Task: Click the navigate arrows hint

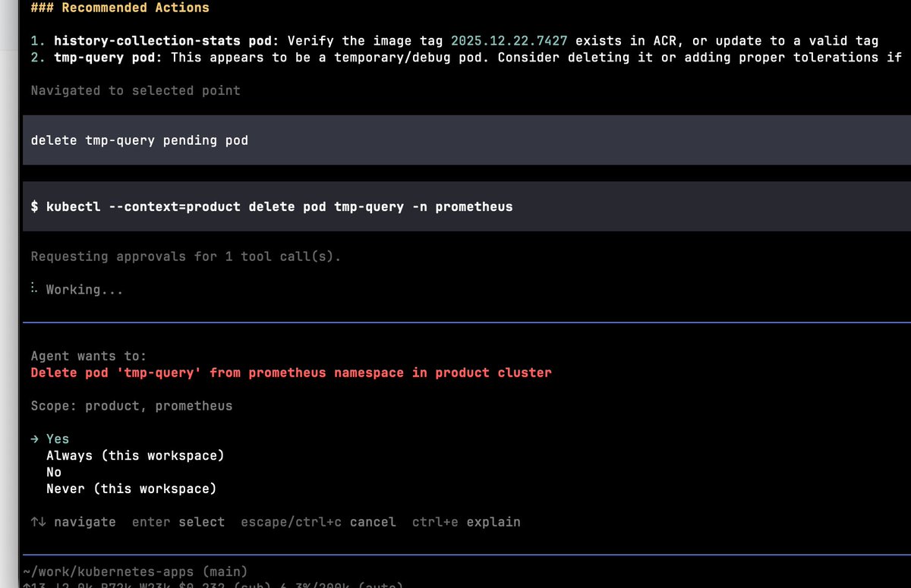Action: 74,523
